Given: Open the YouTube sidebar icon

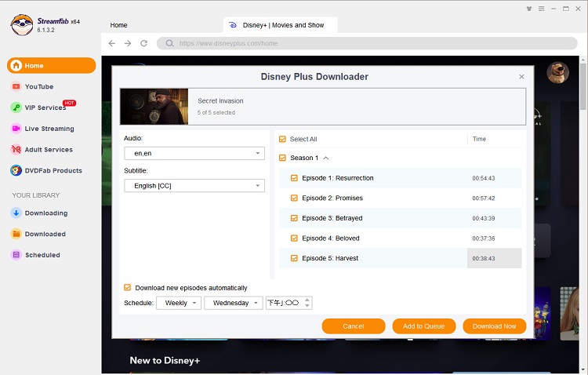Looking at the screenshot, I should 16,87.
